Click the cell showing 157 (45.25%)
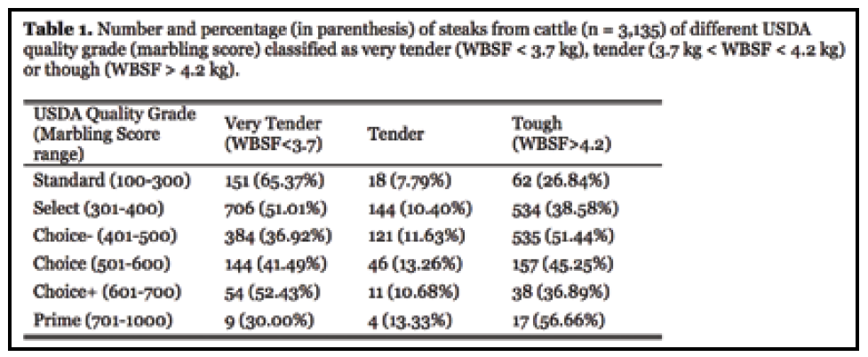This screenshot has height=357, width=868. click(565, 265)
